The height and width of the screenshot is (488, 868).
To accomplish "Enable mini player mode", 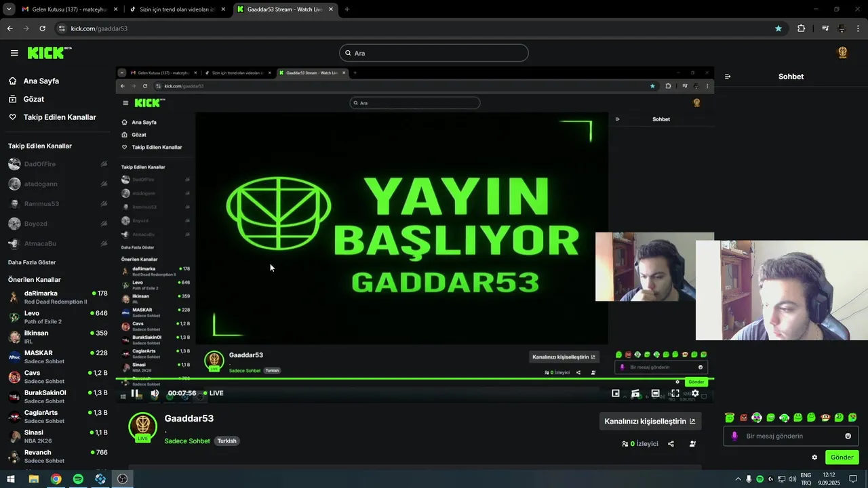I will tap(616, 393).
